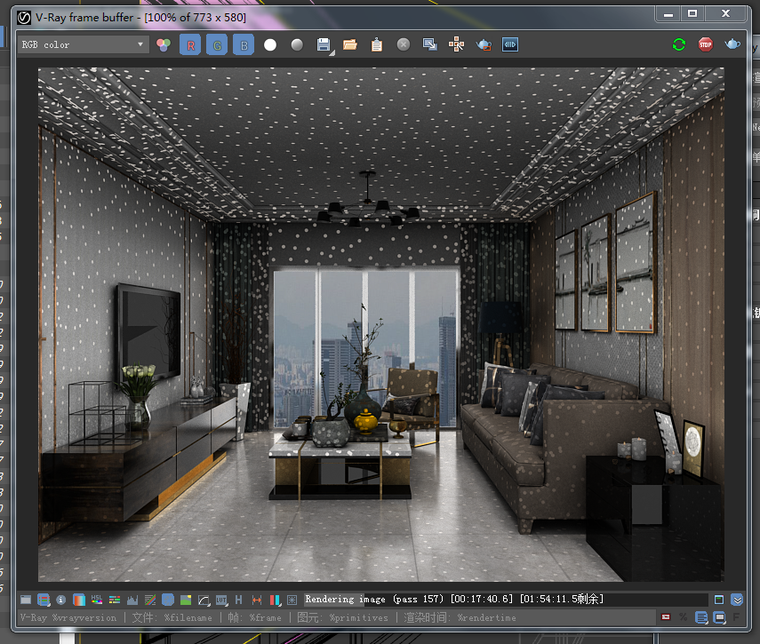Image resolution: width=760 pixels, height=644 pixels.
Task: Switch to RGB channels view icon
Action: tap(164, 45)
